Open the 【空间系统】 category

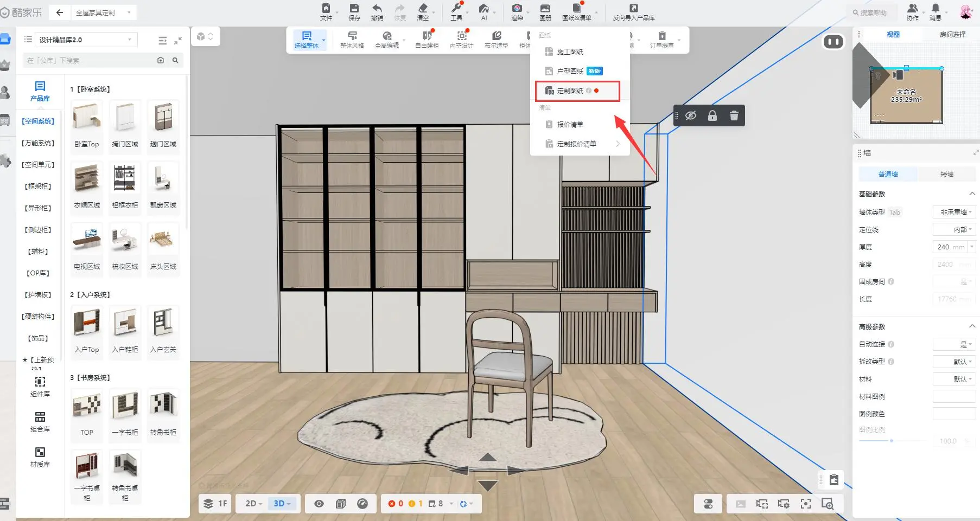38,121
